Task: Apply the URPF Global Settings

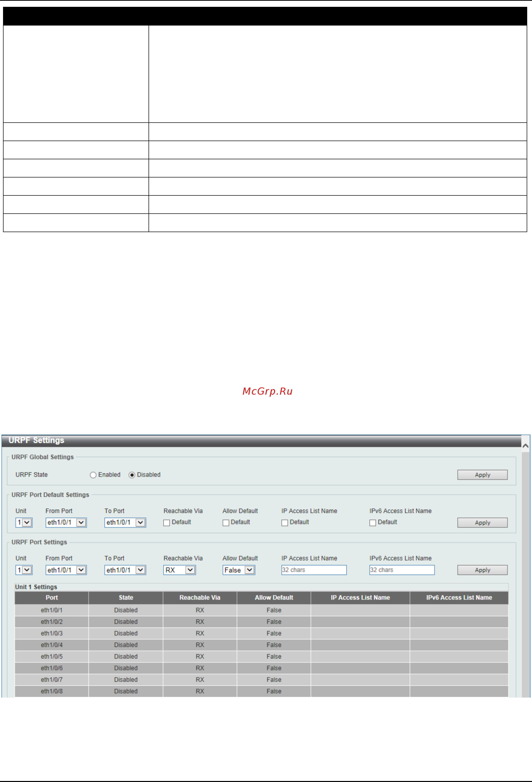Action: pos(482,475)
